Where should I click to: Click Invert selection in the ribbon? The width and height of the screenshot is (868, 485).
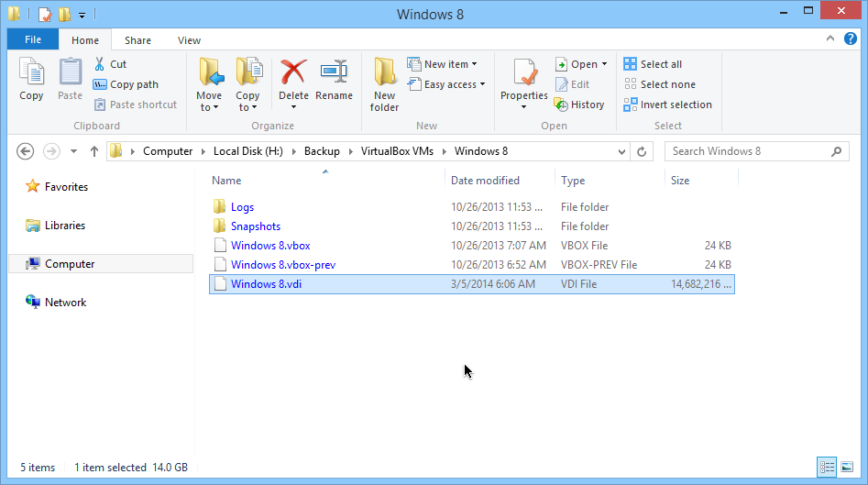tap(667, 105)
